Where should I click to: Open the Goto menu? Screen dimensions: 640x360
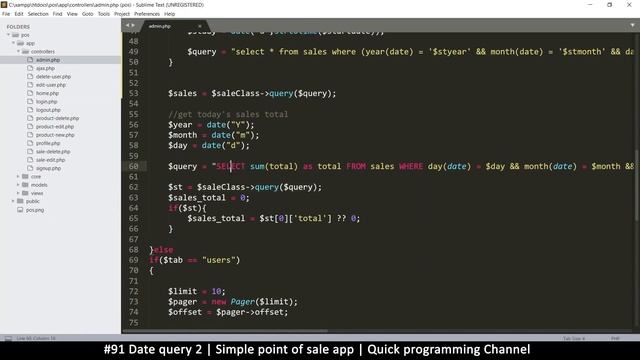(87, 14)
